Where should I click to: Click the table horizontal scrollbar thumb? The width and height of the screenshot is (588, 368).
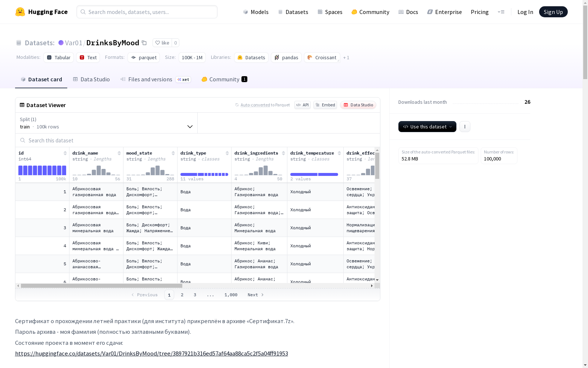(101, 286)
